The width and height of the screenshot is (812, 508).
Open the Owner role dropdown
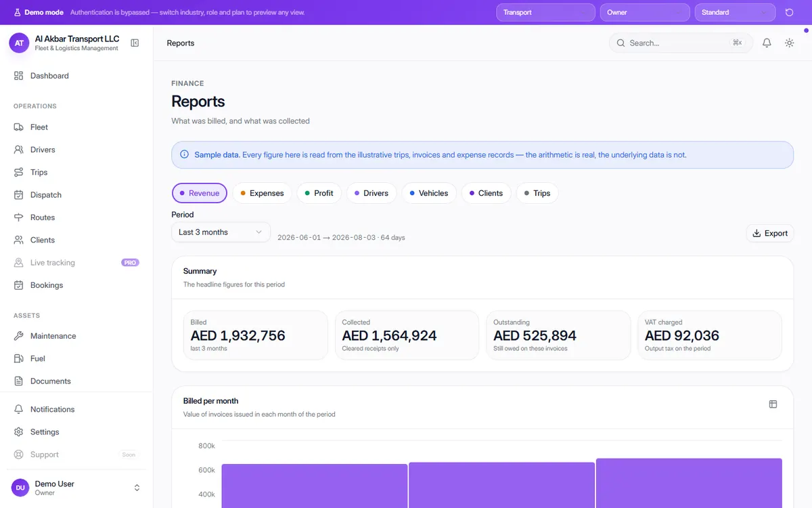click(x=645, y=12)
